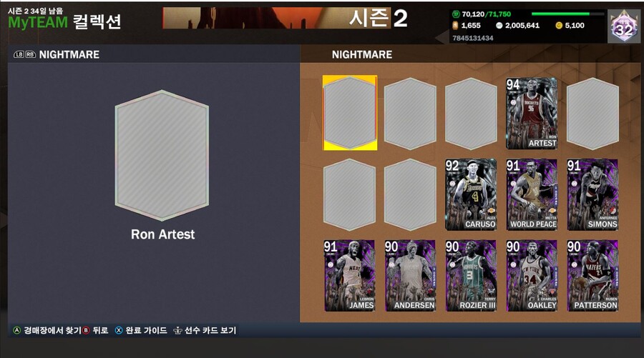Click the gold coin icon next to 5,100
The width and height of the screenshot is (644, 358).
[x=559, y=26]
